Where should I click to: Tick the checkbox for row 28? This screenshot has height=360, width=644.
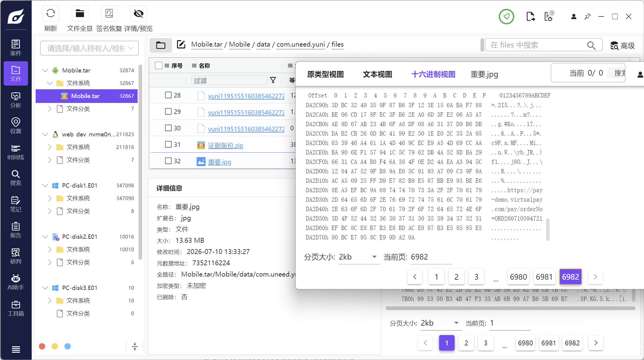pos(168,95)
